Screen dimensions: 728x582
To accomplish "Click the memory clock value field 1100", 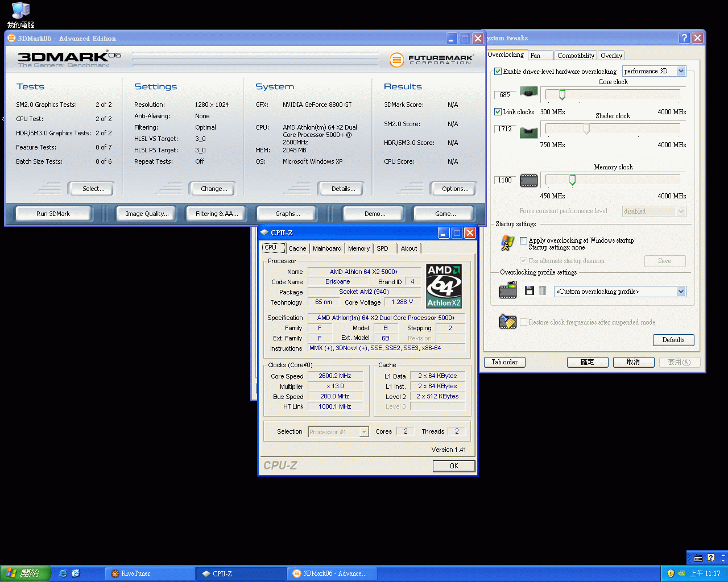I will pos(505,180).
